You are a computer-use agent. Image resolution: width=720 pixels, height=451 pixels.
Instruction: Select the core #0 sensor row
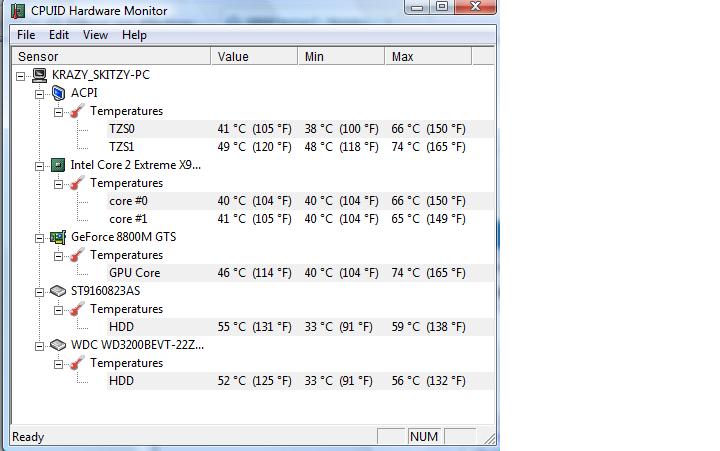(300, 201)
